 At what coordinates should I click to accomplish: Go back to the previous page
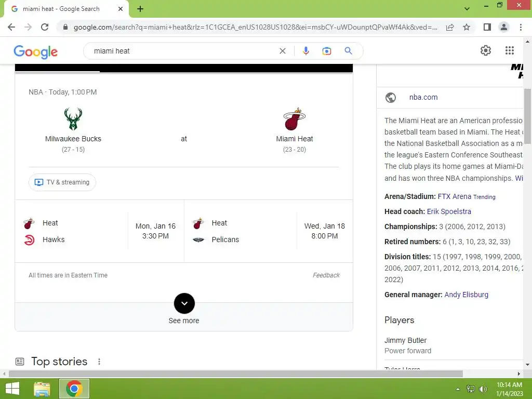click(11, 27)
